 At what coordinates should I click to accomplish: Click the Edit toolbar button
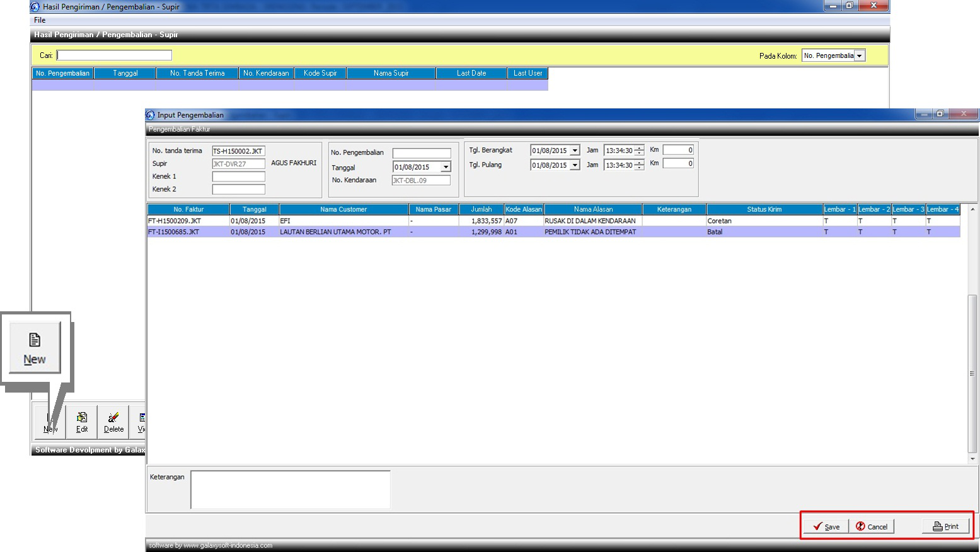click(82, 422)
